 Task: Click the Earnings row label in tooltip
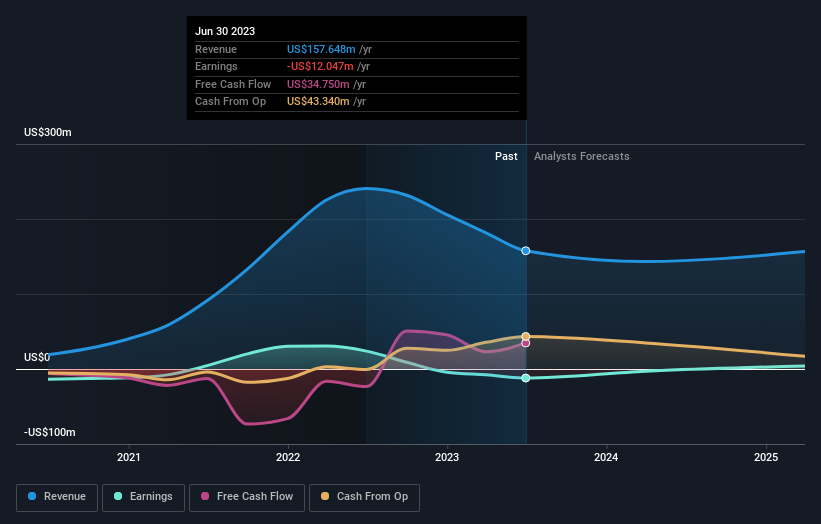216,66
